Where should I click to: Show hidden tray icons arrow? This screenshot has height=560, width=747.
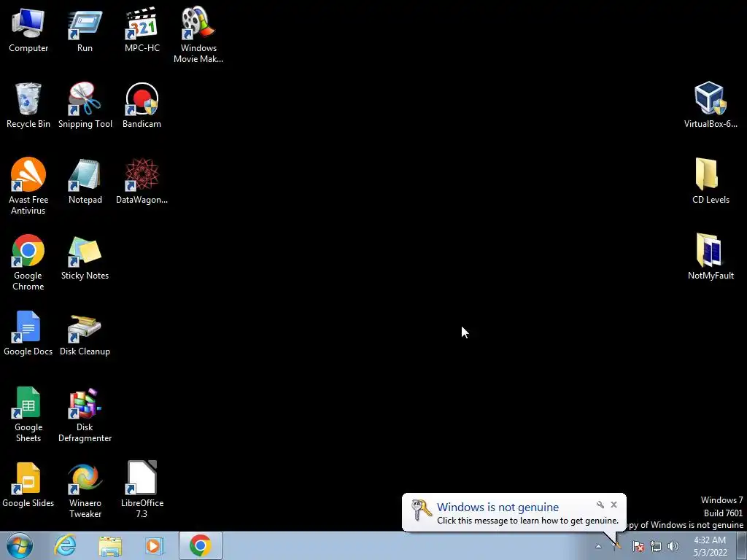pos(598,546)
